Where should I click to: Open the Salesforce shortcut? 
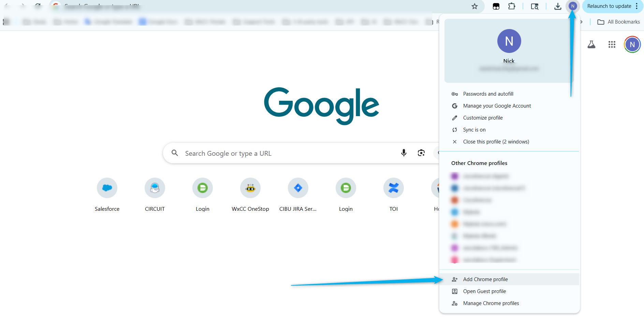pos(107,188)
